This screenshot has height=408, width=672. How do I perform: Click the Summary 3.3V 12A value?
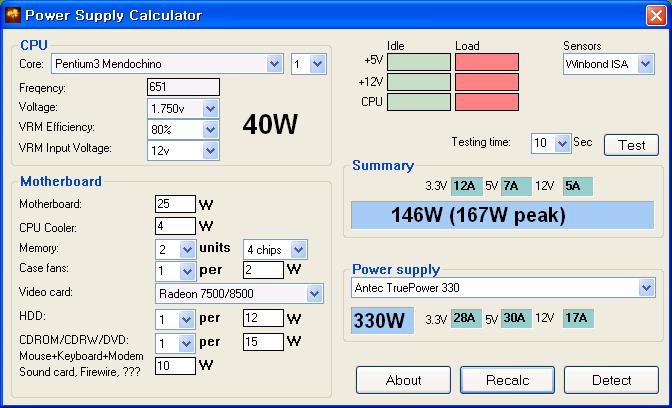pos(467,186)
